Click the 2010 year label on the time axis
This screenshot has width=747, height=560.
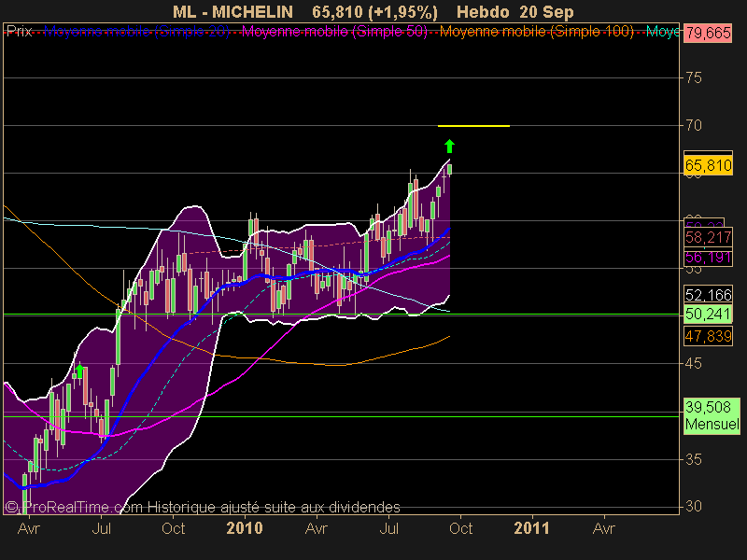[245, 528]
